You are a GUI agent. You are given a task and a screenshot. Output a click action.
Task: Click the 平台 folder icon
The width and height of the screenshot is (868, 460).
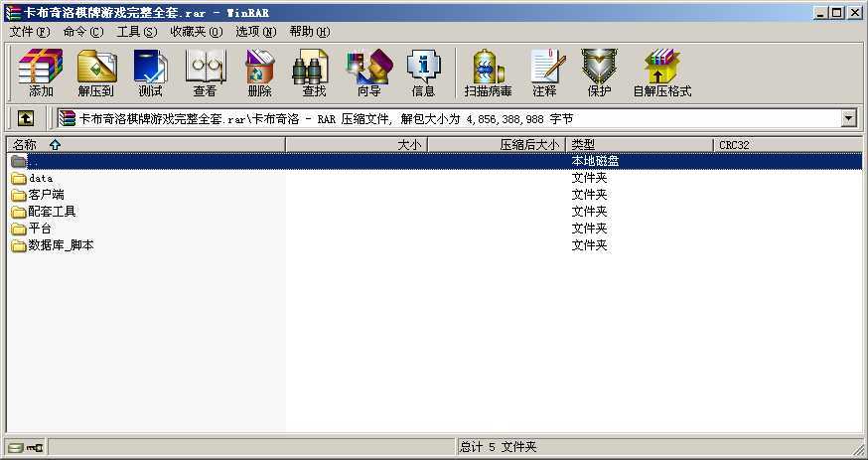click(x=20, y=229)
